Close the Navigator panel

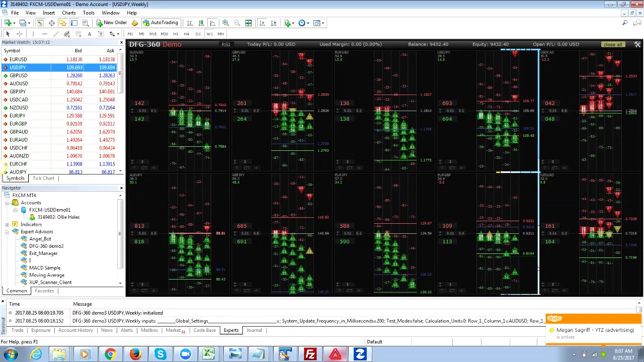[121, 188]
